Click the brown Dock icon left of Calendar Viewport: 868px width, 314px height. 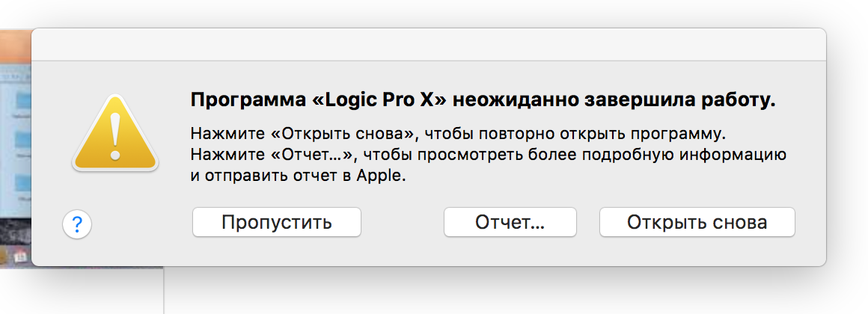4,257
